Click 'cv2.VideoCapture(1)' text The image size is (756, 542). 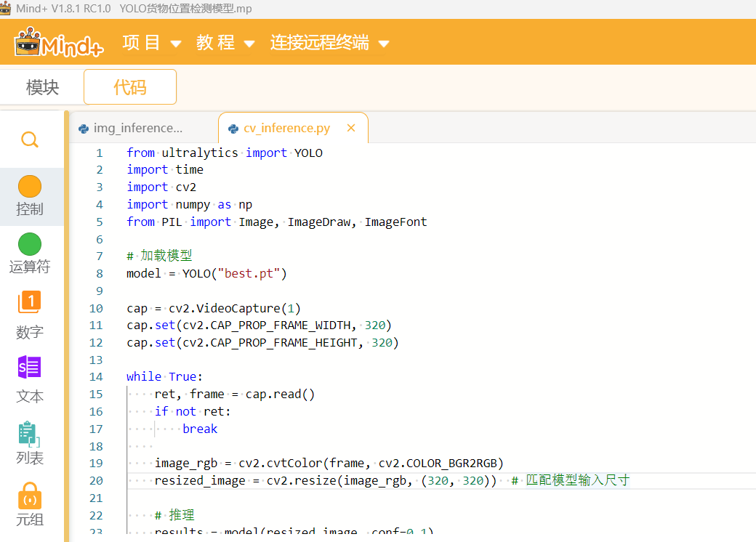[x=235, y=308]
